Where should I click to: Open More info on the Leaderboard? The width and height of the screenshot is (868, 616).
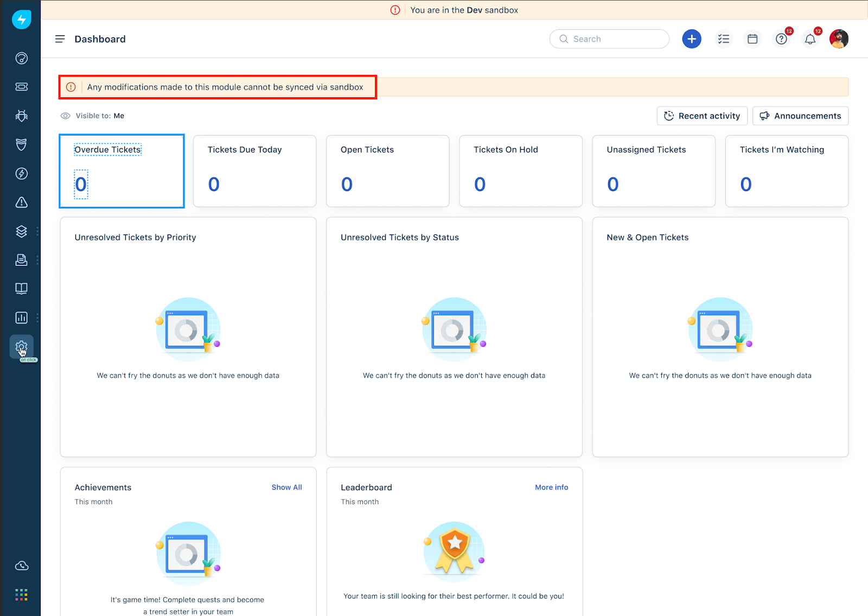(x=551, y=487)
